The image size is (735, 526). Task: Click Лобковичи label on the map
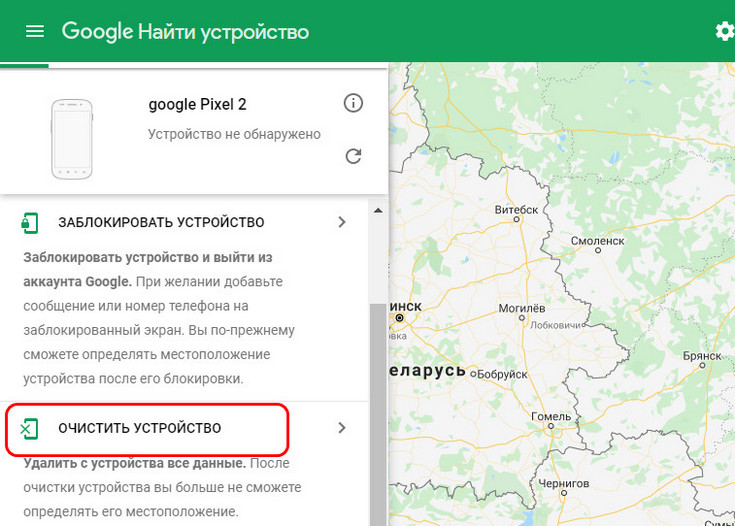(555, 325)
